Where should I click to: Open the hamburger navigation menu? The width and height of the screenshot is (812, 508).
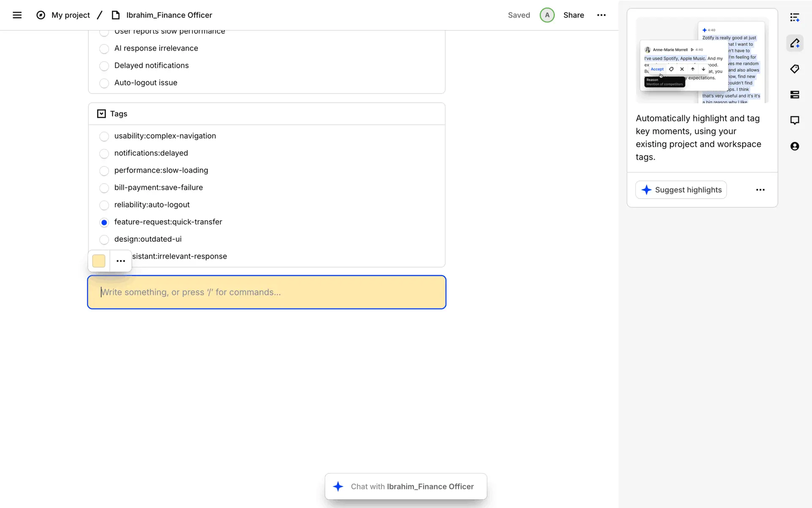[x=17, y=15]
